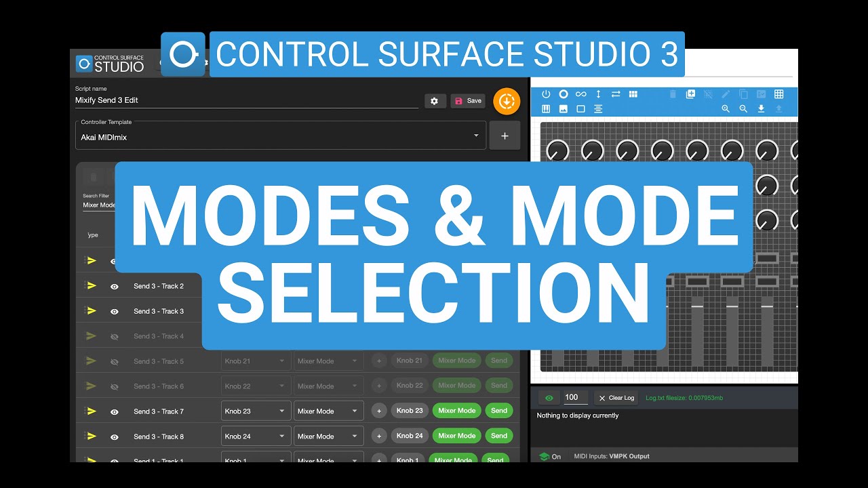Screen dimensions: 868x488
Task: Open the Knob 21 dropdown
Action: pos(256,361)
